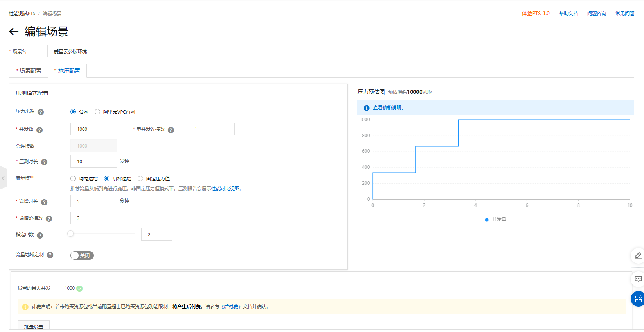
Task: Click the 指定IP数 input showing 2
Action: pyautogui.click(x=157, y=234)
